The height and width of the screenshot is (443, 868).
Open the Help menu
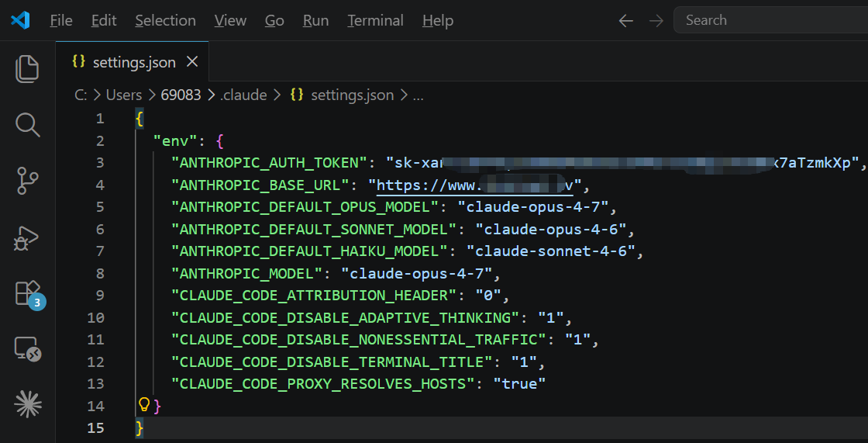438,20
